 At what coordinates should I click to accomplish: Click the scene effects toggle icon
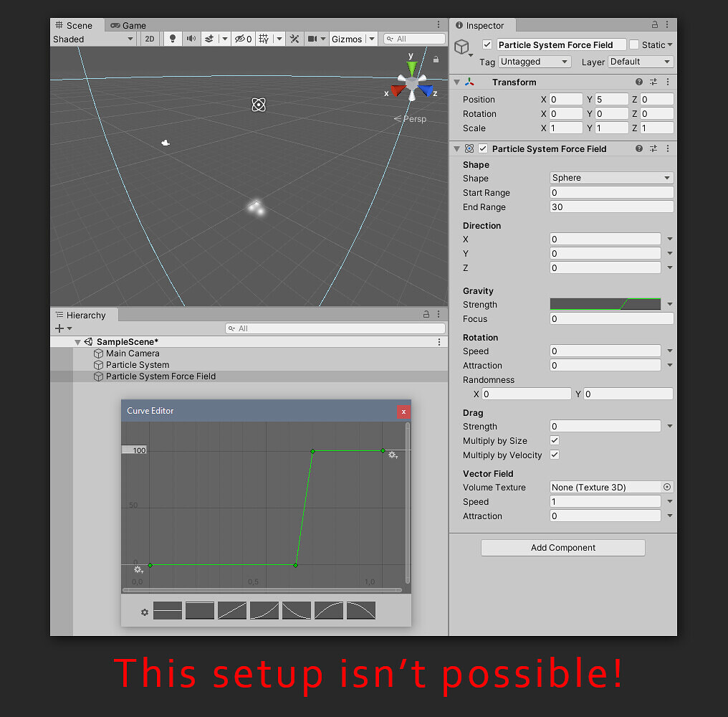[209, 39]
